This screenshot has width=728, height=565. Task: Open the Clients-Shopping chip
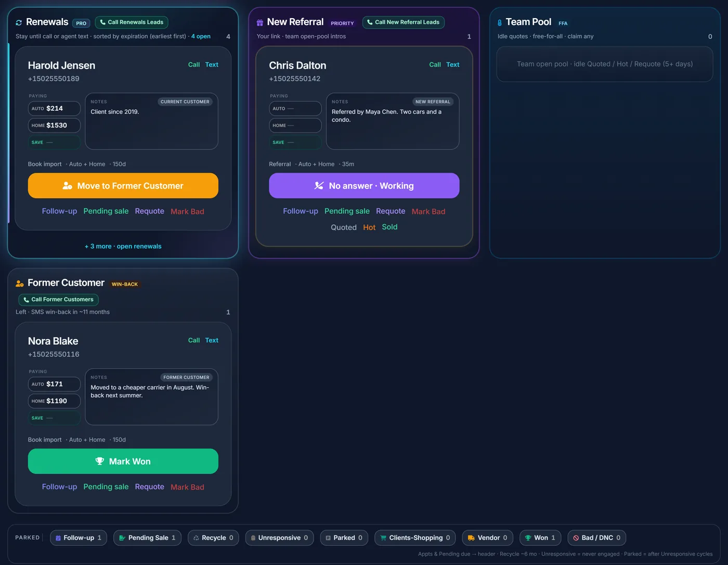(x=415, y=538)
